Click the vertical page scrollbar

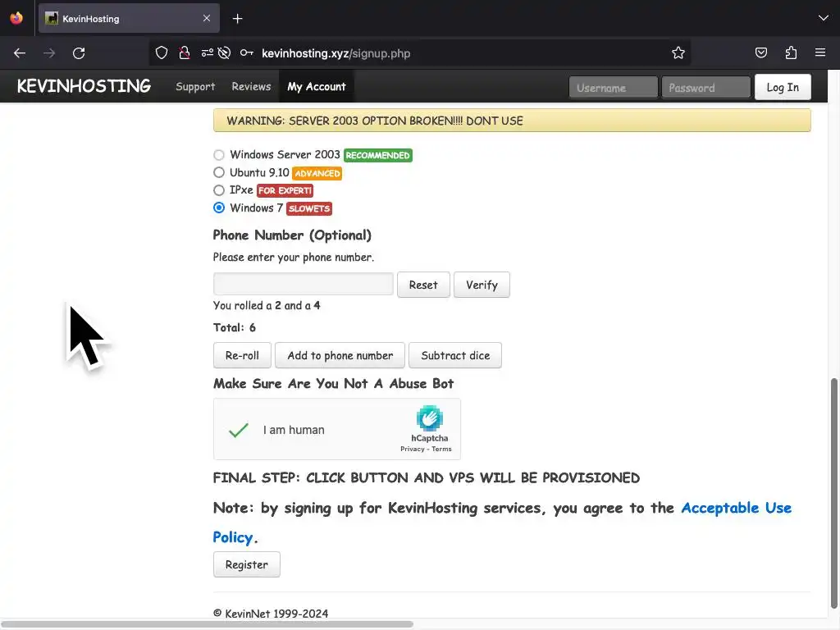[x=833, y=493]
